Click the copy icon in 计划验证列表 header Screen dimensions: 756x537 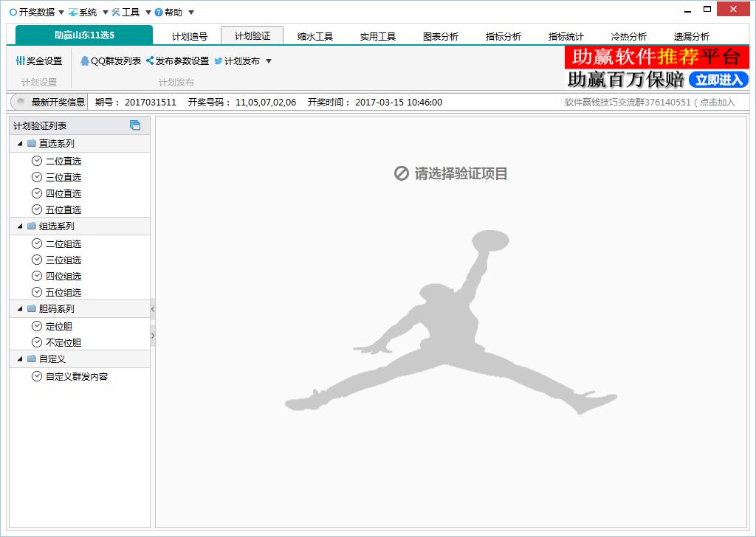pos(135,125)
